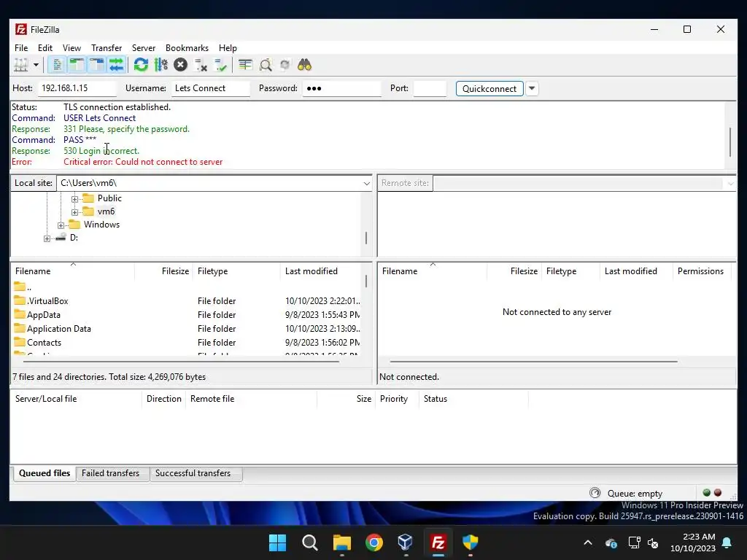Disconnect from the current server
This screenshot has height=560, width=747.
[x=201, y=65]
